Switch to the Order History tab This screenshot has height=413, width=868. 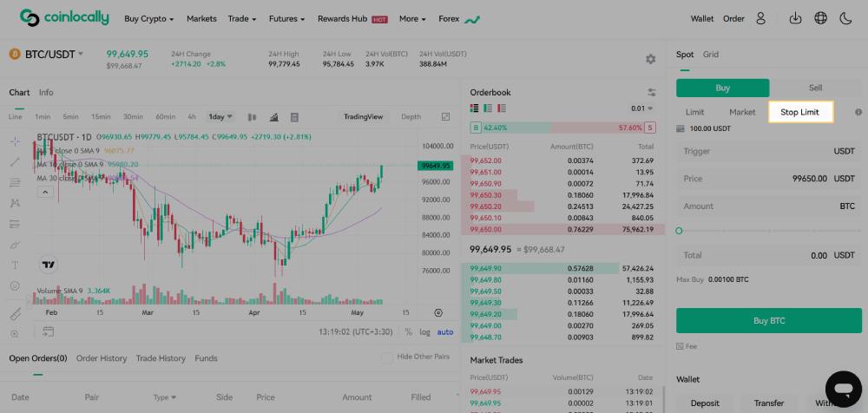[x=102, y=358]
